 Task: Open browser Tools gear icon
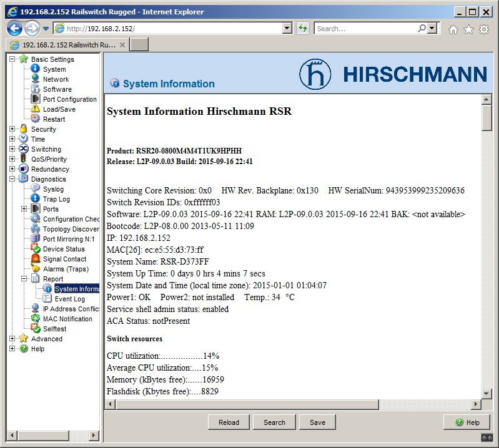pyautogui.click(x=484, y=29)
